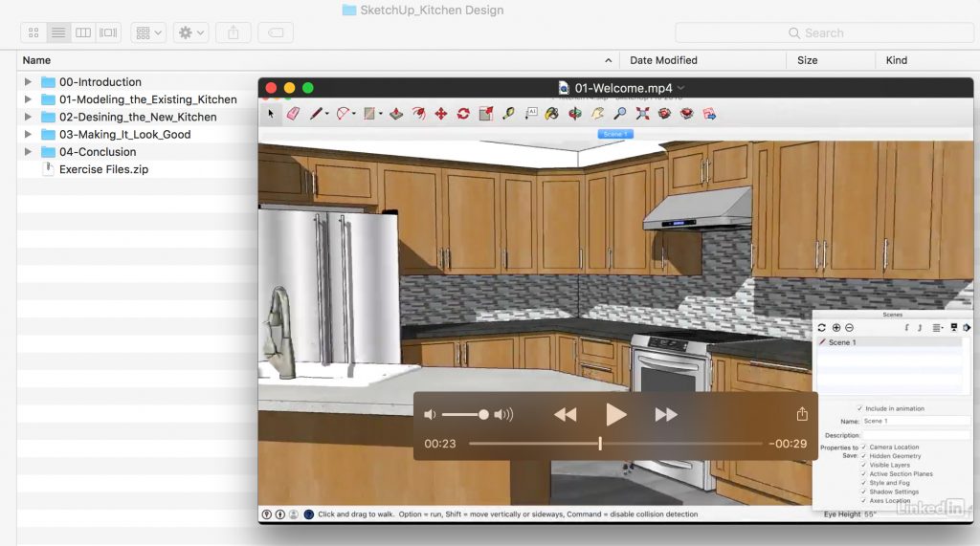Choose the Line pencil tool
The image size is (980, 546).
316,114
